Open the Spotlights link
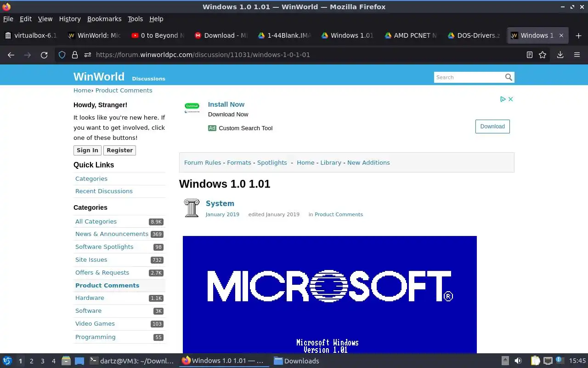Image resolution: width=588 pixels, height=368 pixels. [272, 162]
